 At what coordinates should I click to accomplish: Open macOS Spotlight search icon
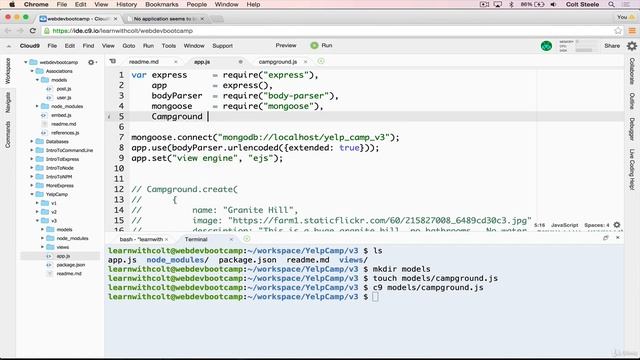(611, 4)
